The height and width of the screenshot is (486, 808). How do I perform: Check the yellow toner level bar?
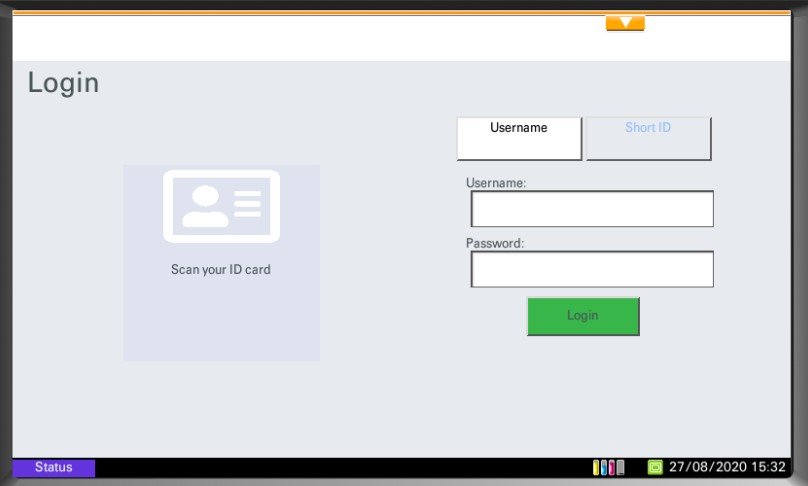point(596,467)
